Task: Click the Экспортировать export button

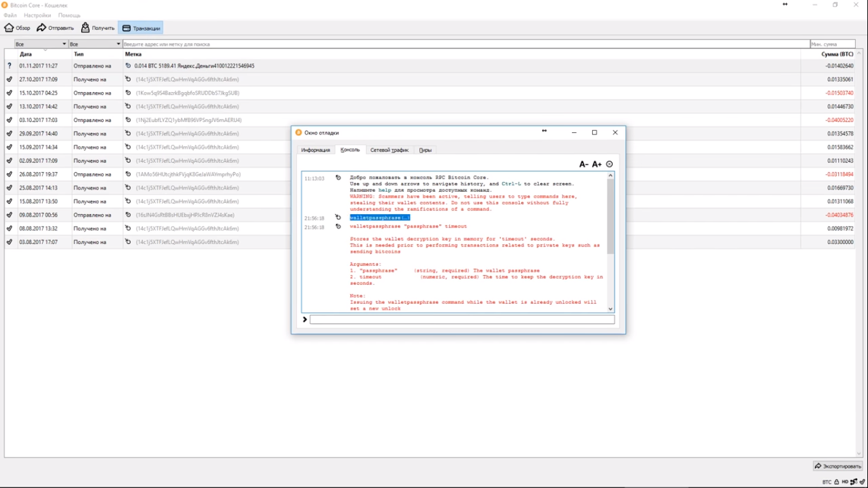Action: [x=837, y=466]
